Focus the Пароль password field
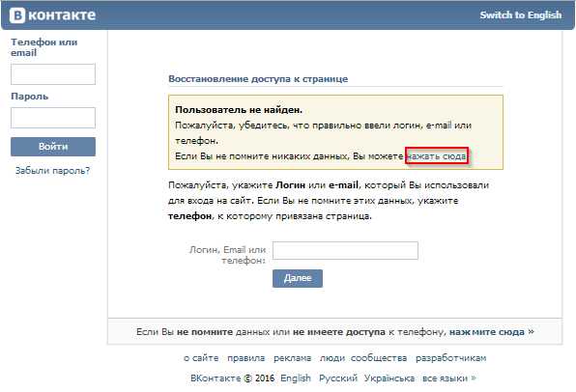This screenshot has width=576, height=392. coord(53,118)
